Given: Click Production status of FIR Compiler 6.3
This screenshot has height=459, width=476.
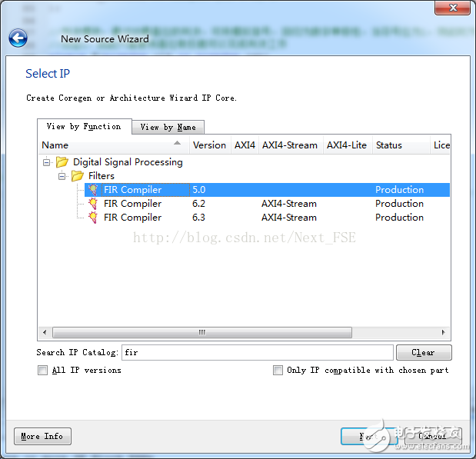Looking at the screenshot, I should [400, 218].
